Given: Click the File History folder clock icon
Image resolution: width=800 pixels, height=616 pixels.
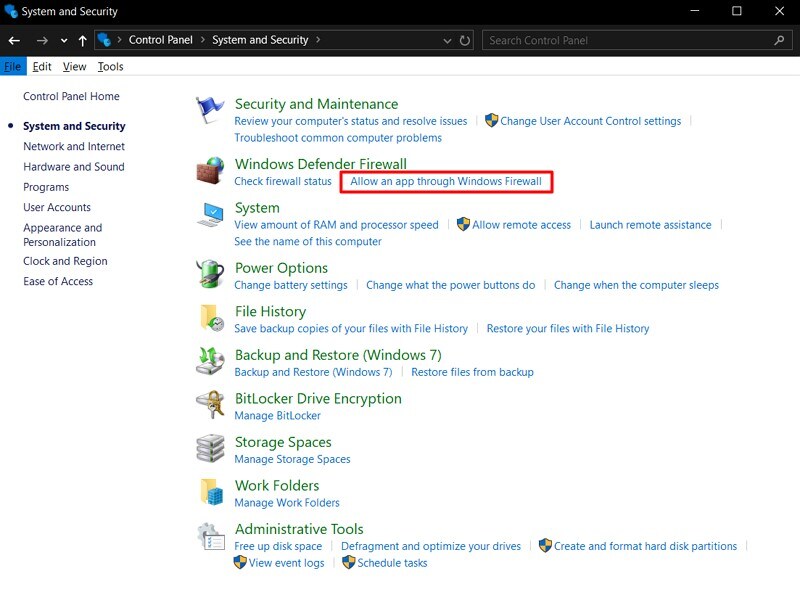Looking at the screenshot, I should tap(211, 317).
